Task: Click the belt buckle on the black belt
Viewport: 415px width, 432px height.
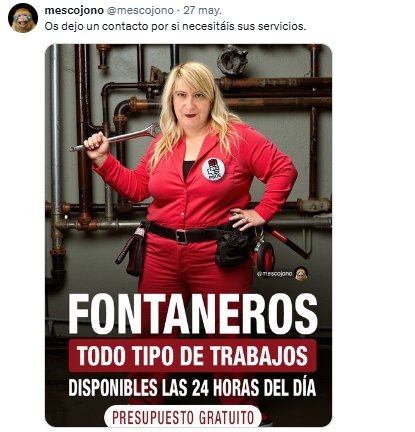Action: pos(182,237)
